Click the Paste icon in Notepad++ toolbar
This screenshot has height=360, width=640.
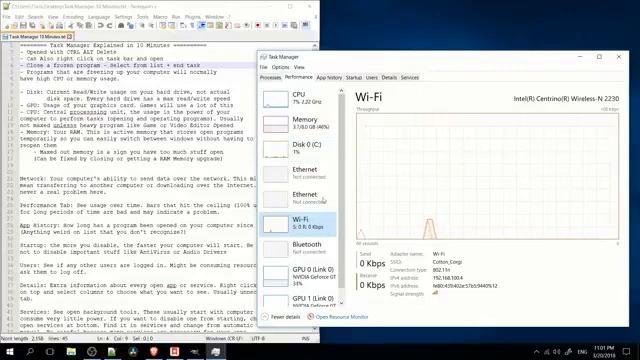pyautogui.click(x=89, y=25)
